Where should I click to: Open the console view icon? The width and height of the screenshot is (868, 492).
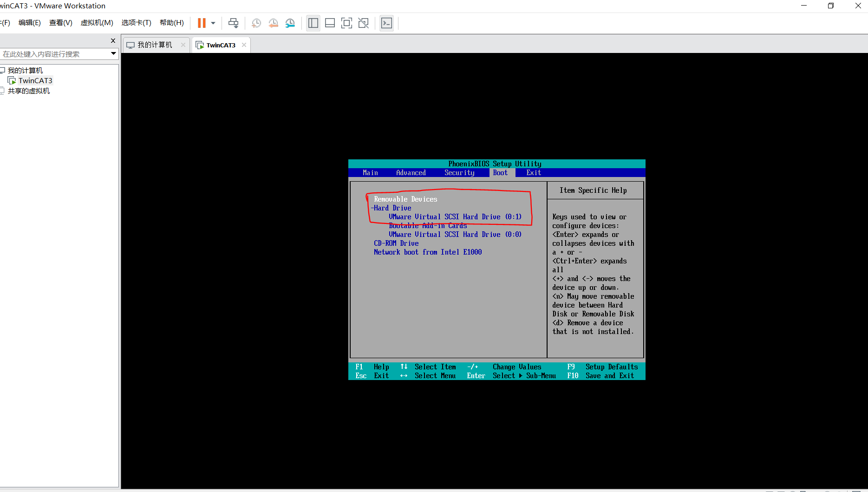[386, 23]
